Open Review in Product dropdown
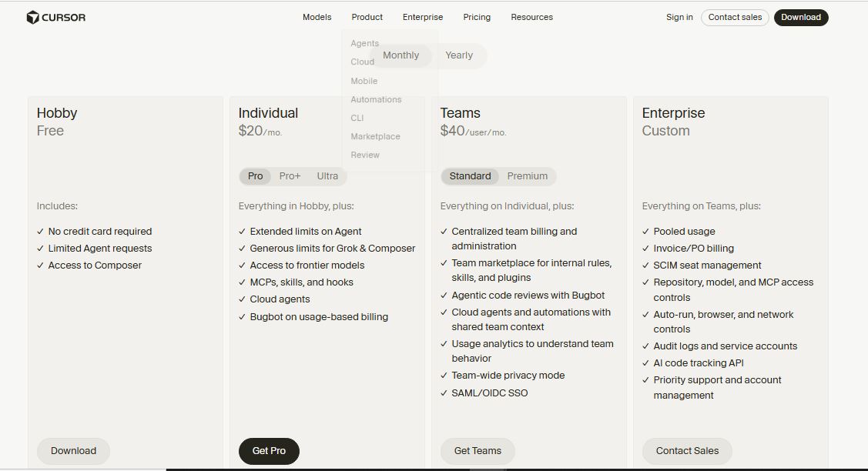This screenshot has height=471, width=868. (365, 155)
